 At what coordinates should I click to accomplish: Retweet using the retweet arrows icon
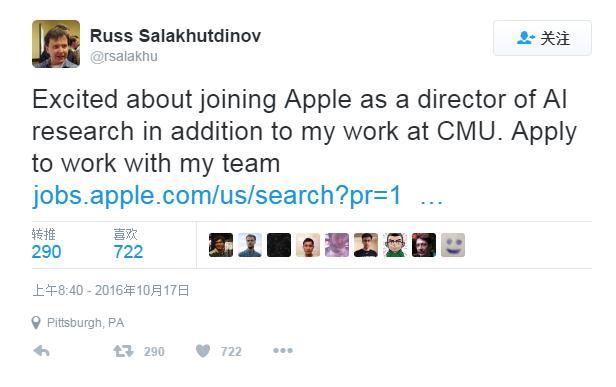click(x=123, y=351)
